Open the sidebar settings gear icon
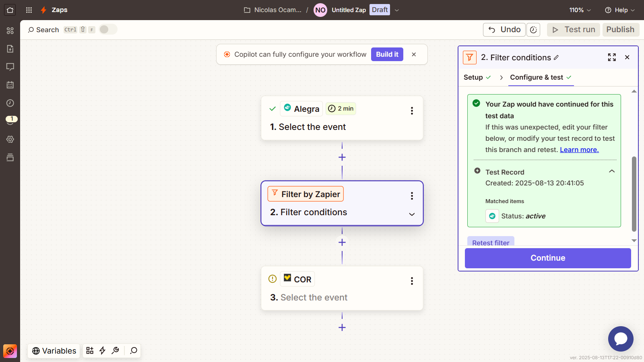 [10, 139]
